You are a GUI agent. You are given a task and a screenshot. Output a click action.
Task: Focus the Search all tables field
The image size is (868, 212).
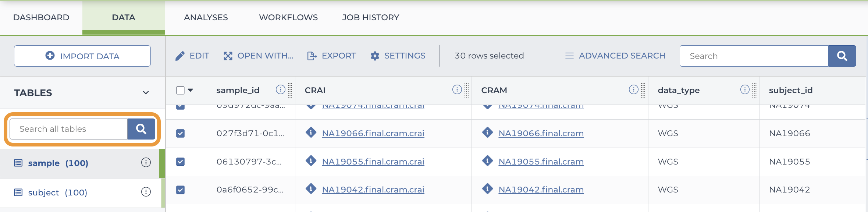coord(68,129)
